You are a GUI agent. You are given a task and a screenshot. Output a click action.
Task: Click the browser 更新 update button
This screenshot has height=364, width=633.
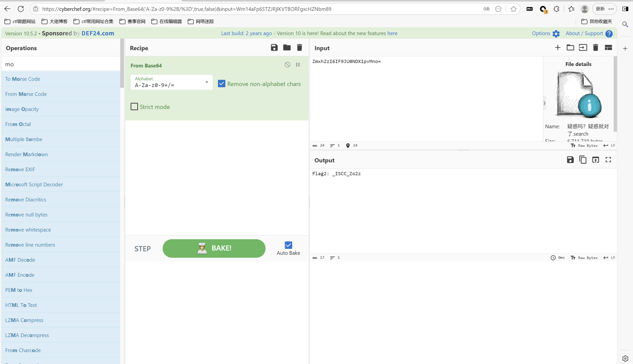coord(604,9)
